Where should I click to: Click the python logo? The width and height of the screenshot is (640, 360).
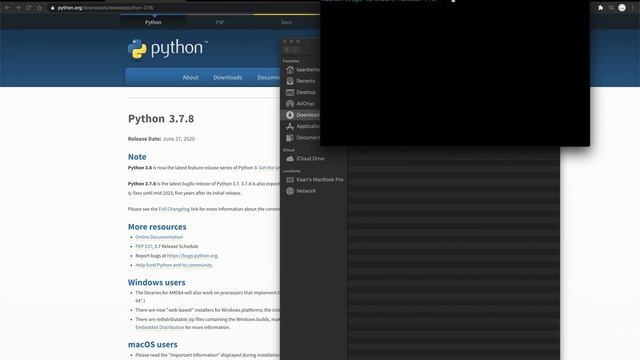(x=168, y=49)
